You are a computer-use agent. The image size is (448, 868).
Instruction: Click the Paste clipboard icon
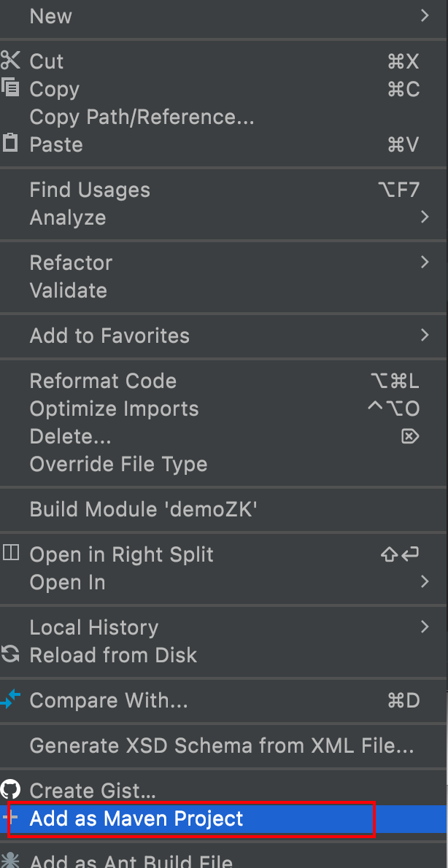(x=10, y=144)
